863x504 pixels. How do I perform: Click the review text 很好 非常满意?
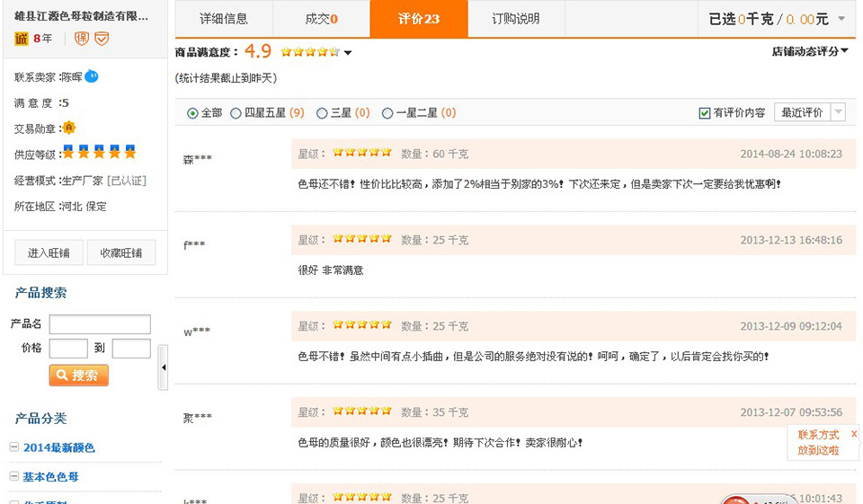click(331, 270)
